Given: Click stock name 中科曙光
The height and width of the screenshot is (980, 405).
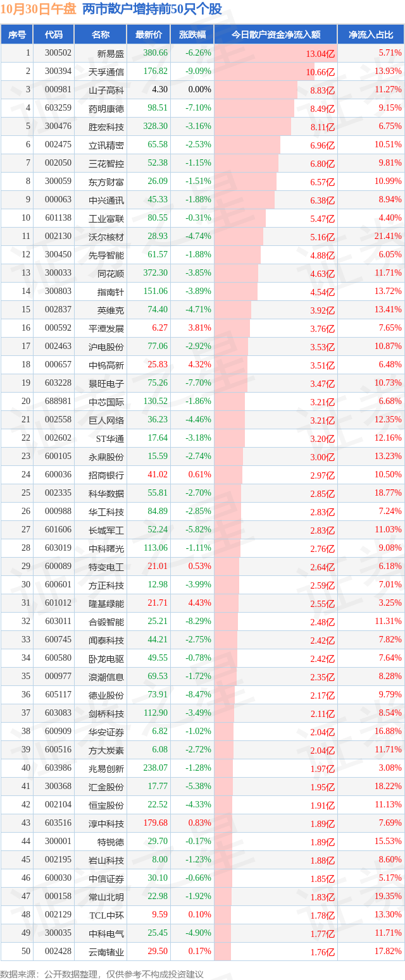Looking at the screenshot, I should pyautogui.click(x=106, y=549).
